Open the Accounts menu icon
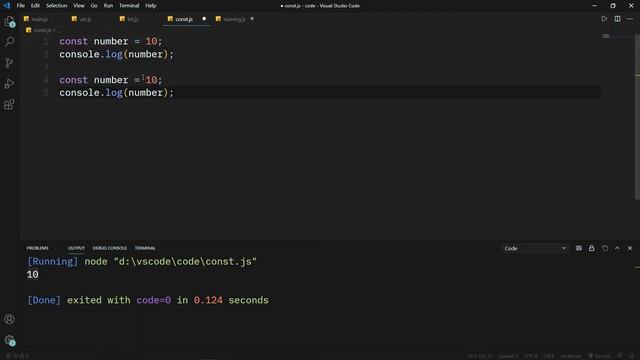640x360 pixels. (9, 319)
